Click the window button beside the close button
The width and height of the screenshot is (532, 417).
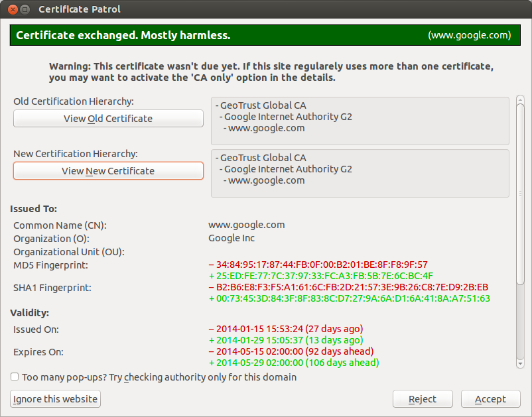pyautogui.click(x=25, y=9)
